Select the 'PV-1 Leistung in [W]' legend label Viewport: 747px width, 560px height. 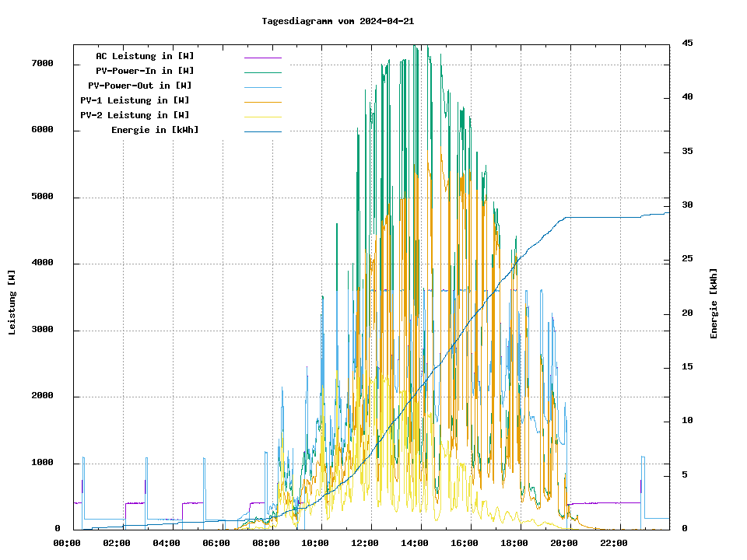click(135, 100)
